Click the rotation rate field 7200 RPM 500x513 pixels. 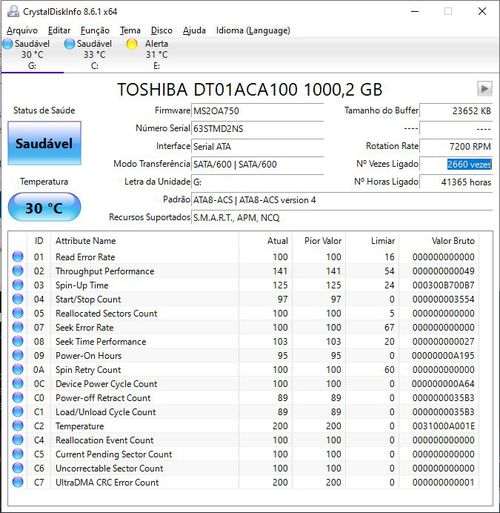456,146
